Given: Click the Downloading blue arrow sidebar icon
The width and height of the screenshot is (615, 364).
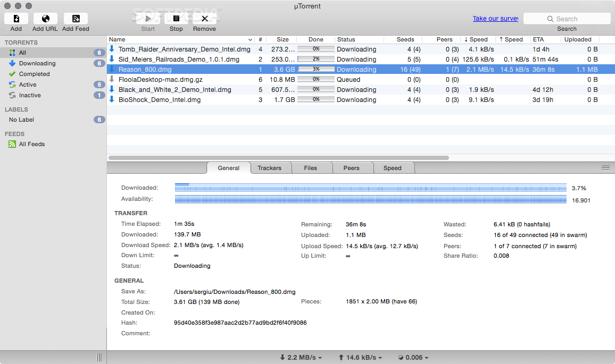Looking at the screenshot, I should point(12,63).
